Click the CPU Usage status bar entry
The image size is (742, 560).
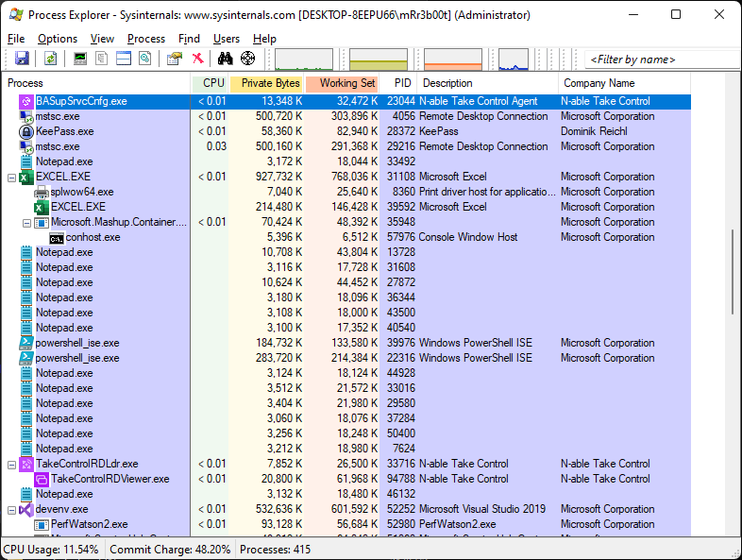pos(51,550)
